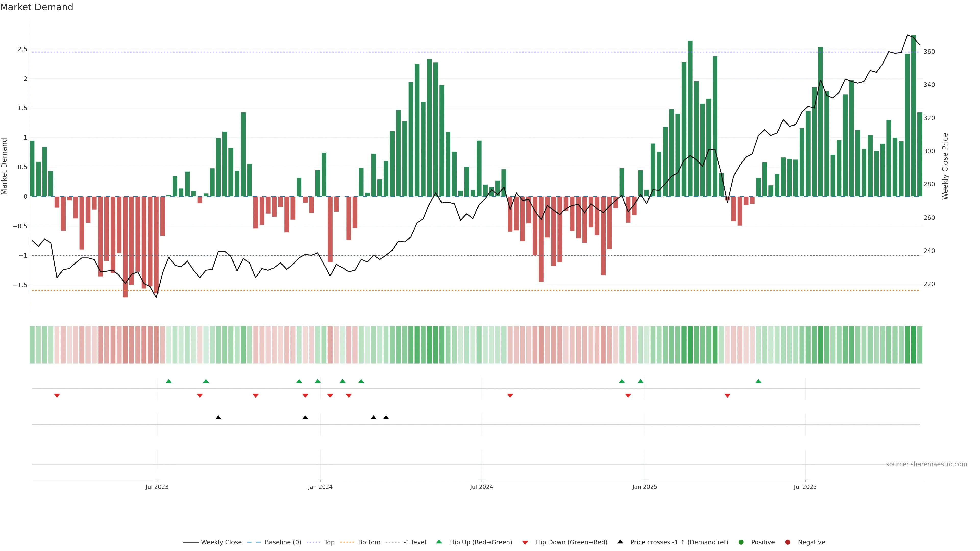Click the first black price-cross triangle marker
The image size is (980, 551).
[218, 418]
